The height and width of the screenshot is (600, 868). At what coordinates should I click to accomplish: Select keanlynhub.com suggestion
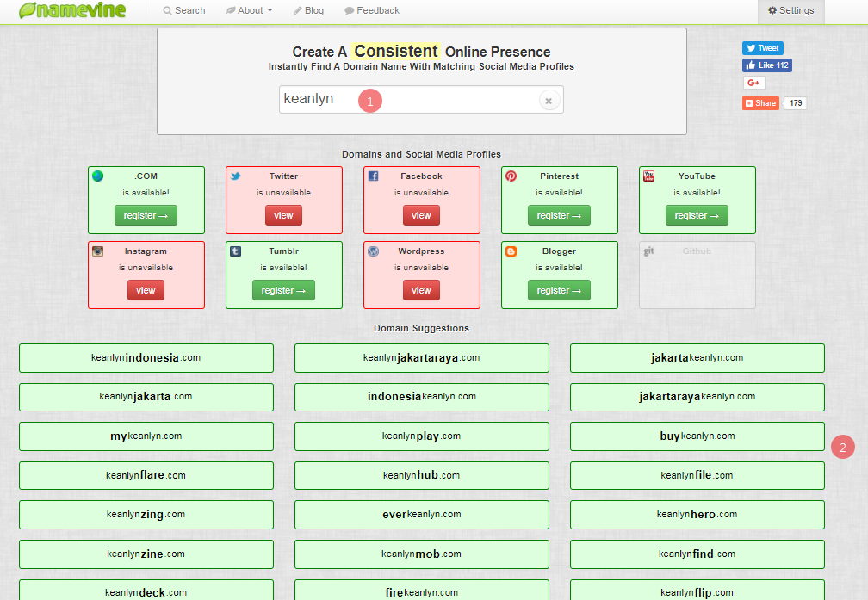[422, 475]
